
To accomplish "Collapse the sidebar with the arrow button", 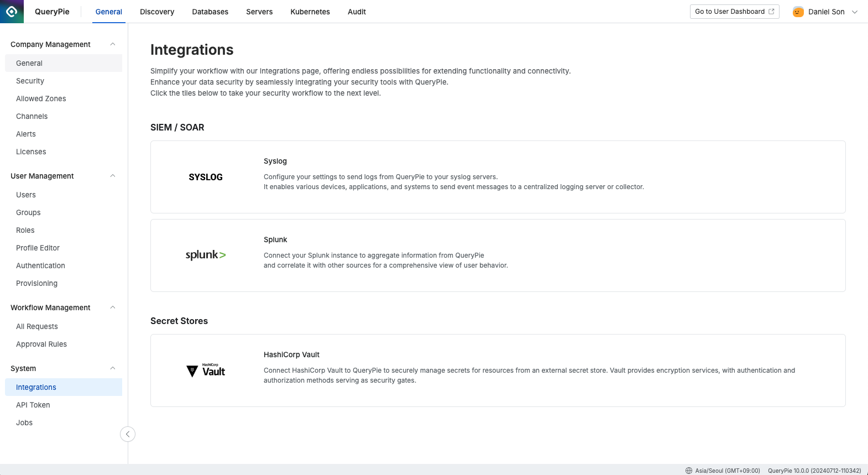I will pos(128,434).
